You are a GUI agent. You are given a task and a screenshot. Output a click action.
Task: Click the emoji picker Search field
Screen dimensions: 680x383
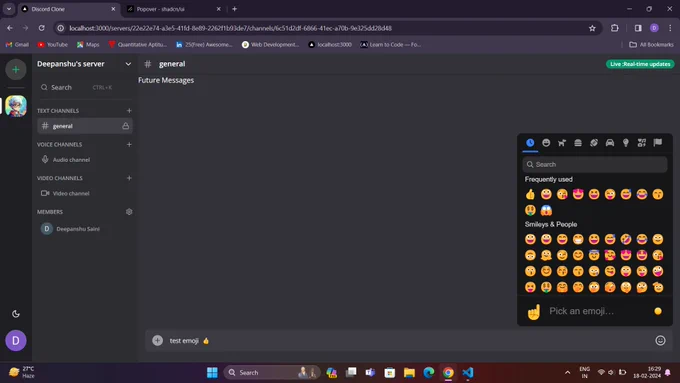pos(595,164)
